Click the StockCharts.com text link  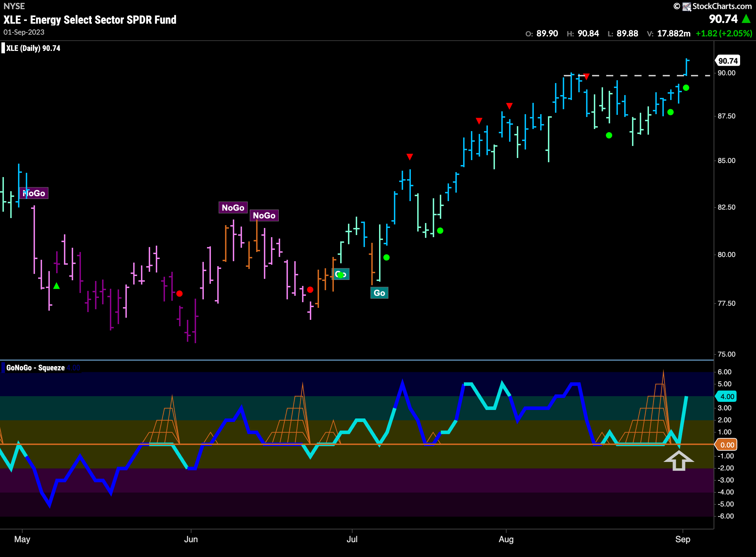722,6
